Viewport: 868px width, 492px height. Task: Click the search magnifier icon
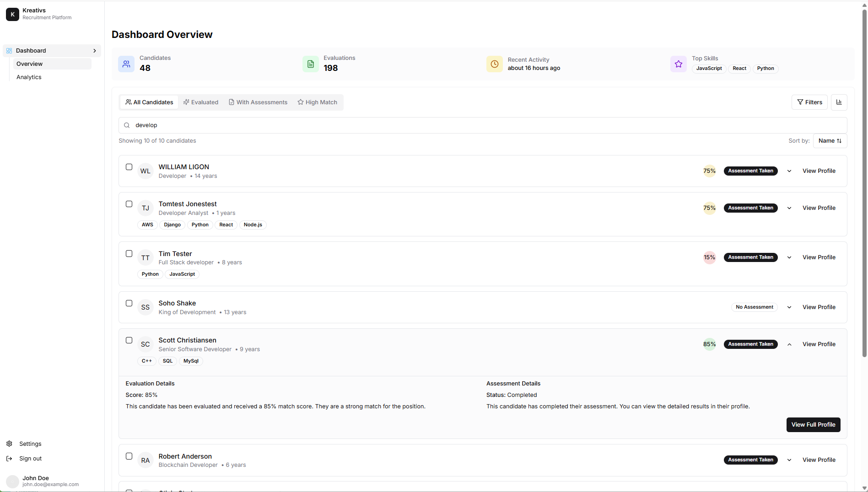click(127, 125)
